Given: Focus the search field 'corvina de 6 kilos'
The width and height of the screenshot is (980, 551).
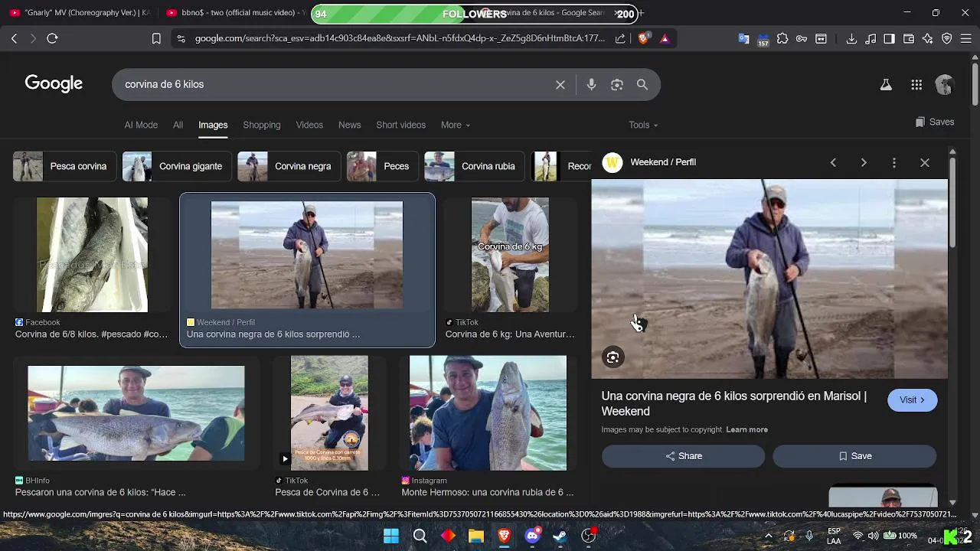Looking at the screenshot, I should 335,85.
